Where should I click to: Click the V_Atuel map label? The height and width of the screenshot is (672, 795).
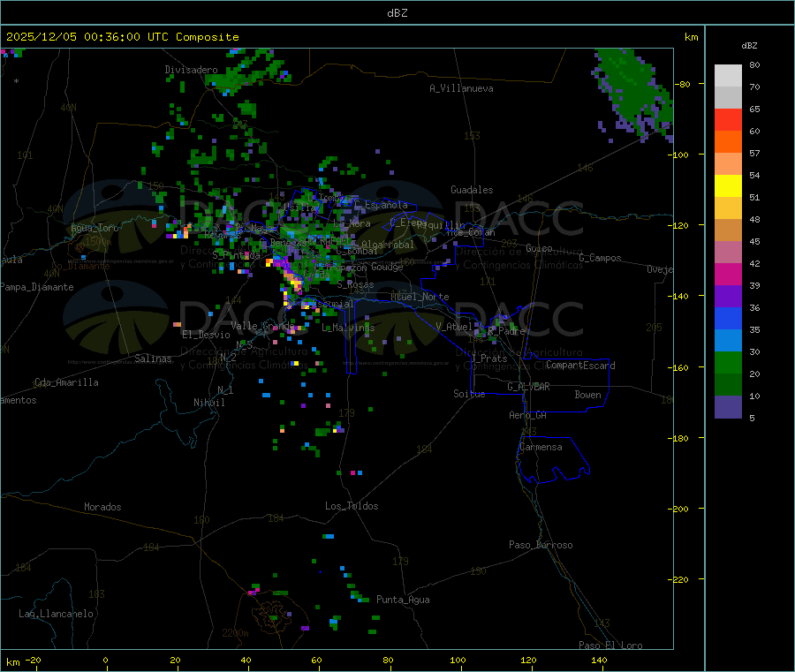(454, 327)
